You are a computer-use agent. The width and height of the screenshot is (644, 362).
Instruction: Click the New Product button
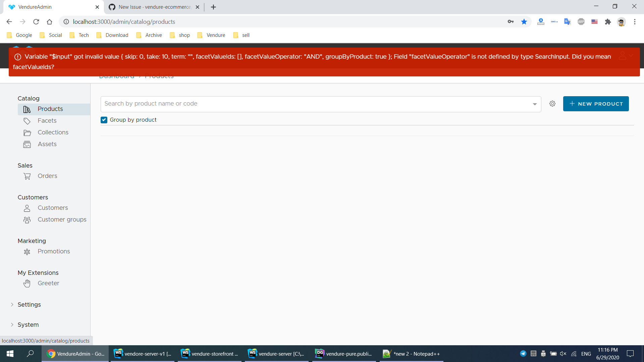(596, 104)
